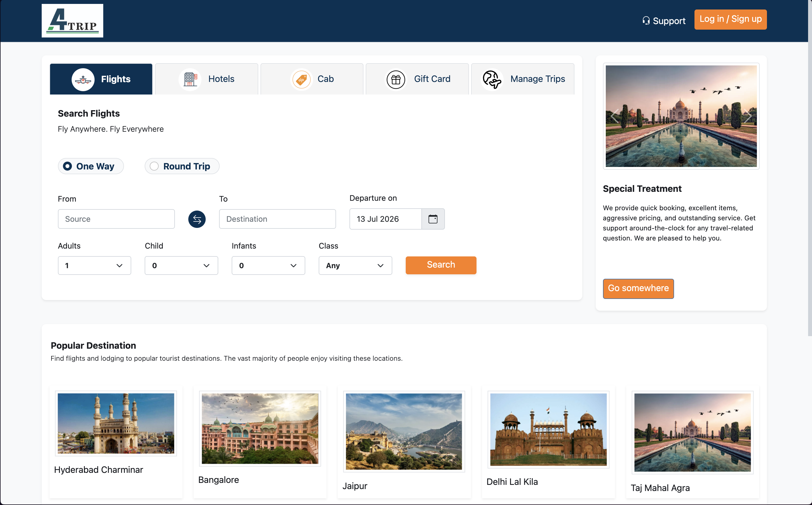Click the Taj Mahal carousel image
Viewport: 812px width, 505px height.
coord(681,116)
